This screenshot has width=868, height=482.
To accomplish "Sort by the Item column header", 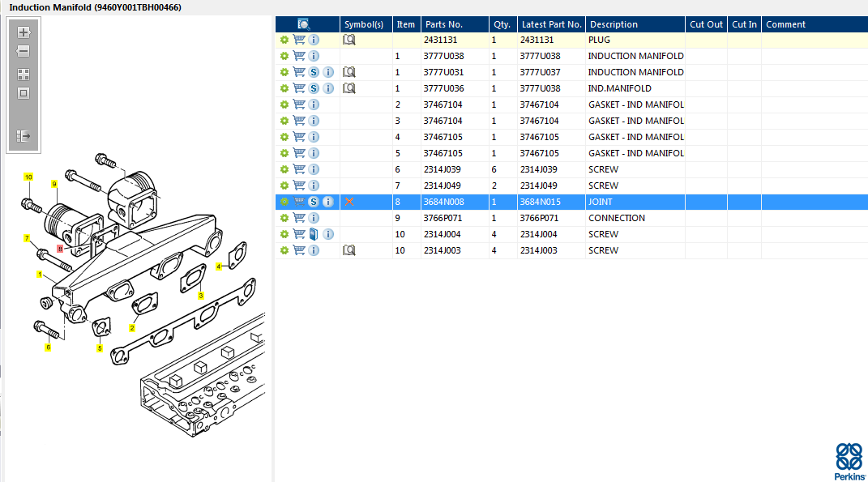I will (x=406, y=24).
